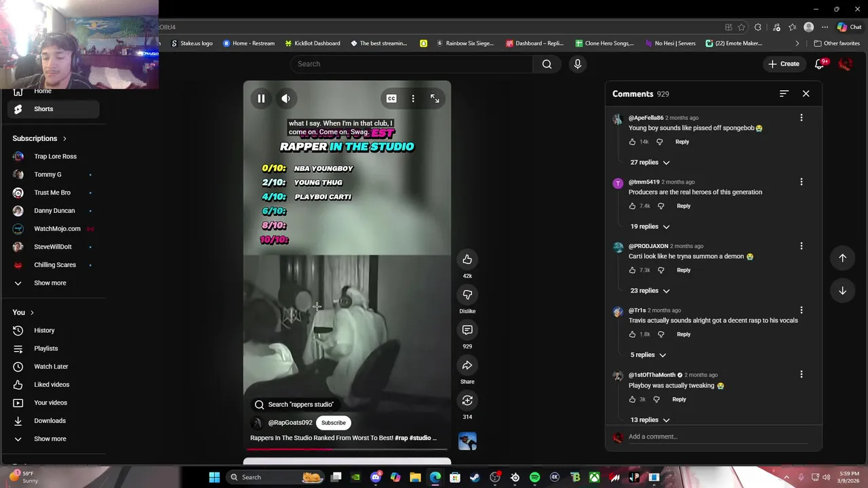
Task: Seek in the Short's red progress bar
Action: (x=347, y=449)
